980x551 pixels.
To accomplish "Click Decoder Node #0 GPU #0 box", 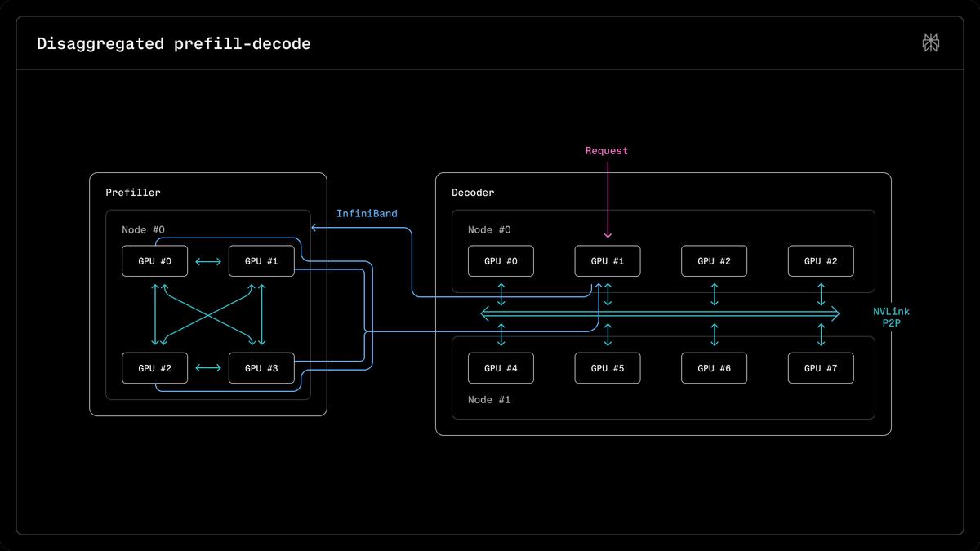I will coord(501,261).
